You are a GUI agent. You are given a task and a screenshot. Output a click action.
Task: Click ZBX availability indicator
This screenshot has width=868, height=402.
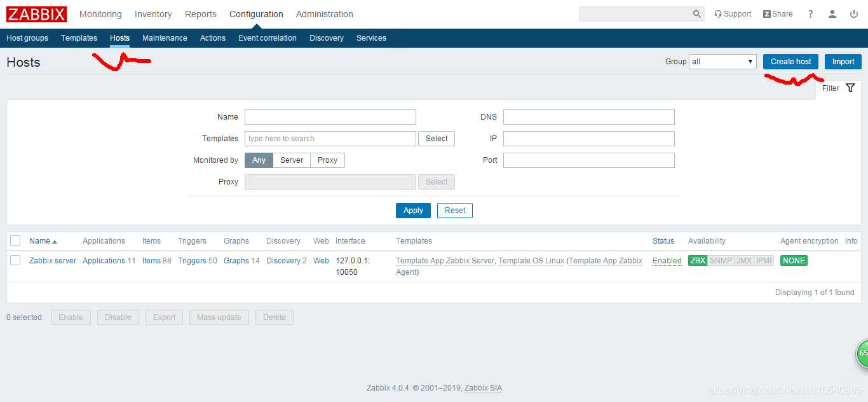698,261
